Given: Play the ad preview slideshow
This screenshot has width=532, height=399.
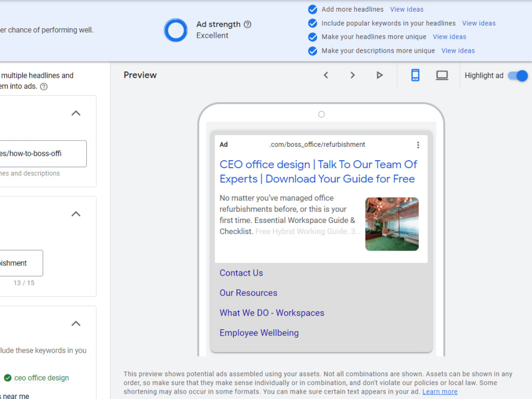Looking at the screenshot, I should tap(379, 75).
